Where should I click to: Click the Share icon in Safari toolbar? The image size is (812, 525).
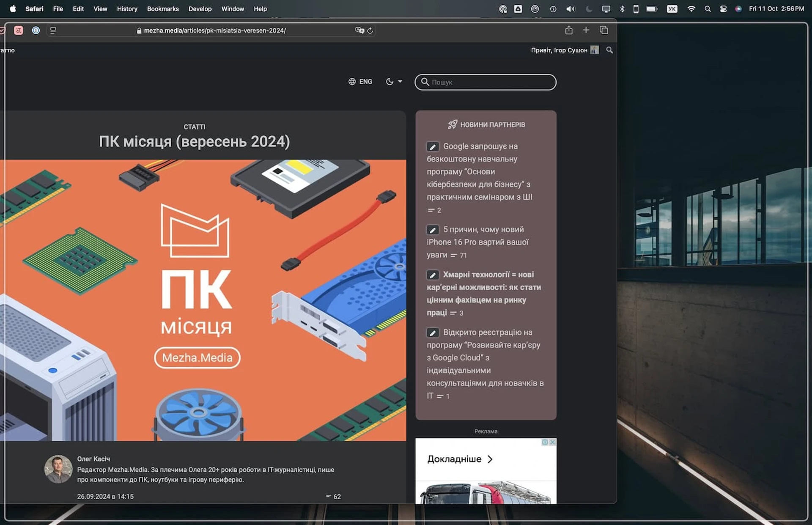click(569, 30)
